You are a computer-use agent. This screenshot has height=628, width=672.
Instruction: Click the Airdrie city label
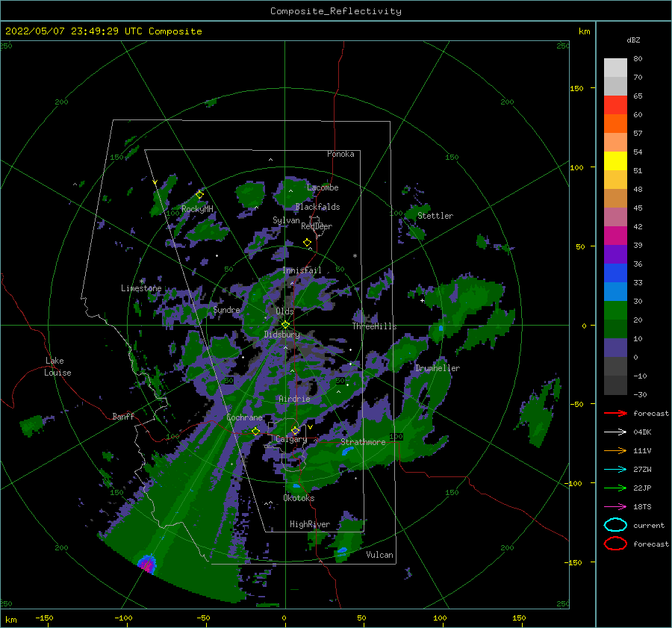(294, 399)
